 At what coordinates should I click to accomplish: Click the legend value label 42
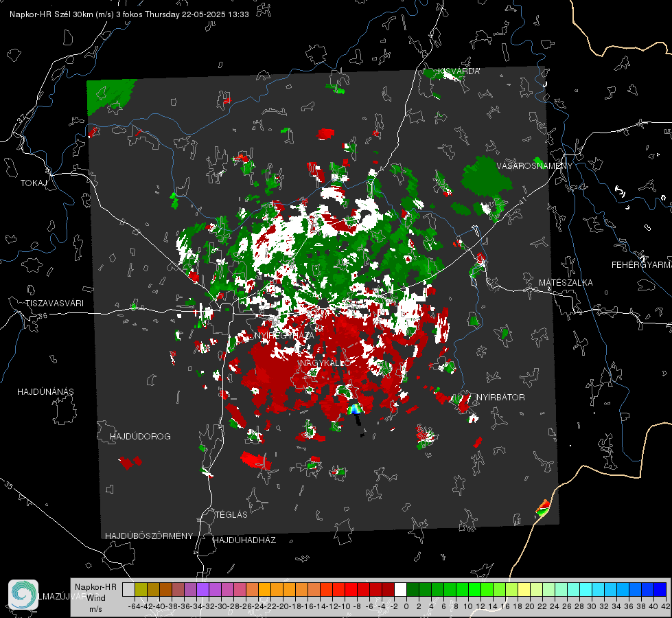[665, 606]
